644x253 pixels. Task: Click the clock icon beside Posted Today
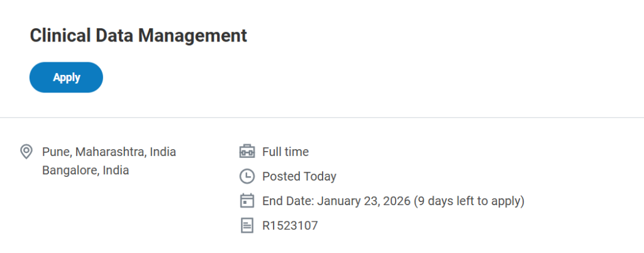[x=247, y=176]
